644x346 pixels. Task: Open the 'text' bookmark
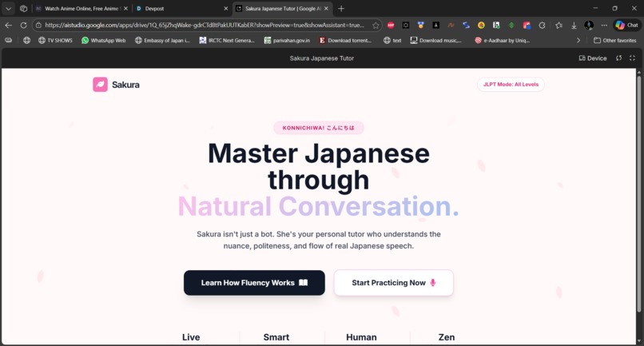[392, 40]
